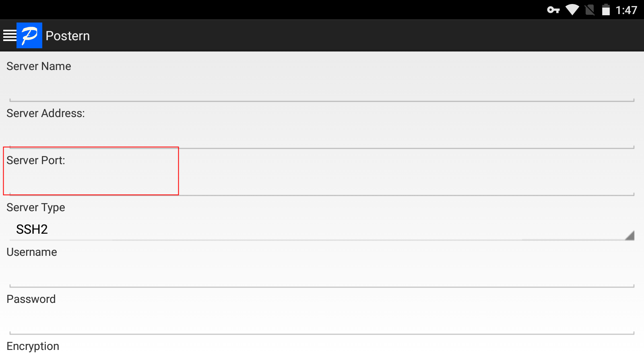Click the Password label text
The height and width of the screenshot is (362, 644).
coord(31,299)
